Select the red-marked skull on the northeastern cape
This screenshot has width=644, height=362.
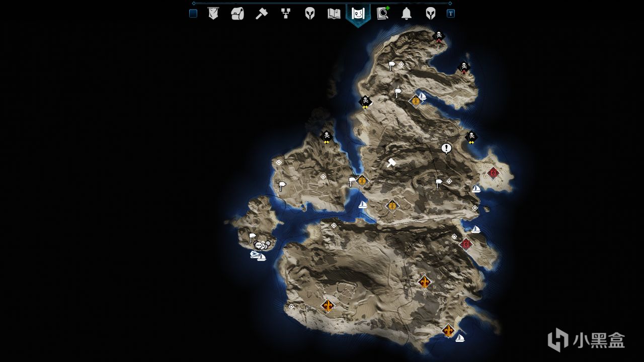(x=464, y=67)
